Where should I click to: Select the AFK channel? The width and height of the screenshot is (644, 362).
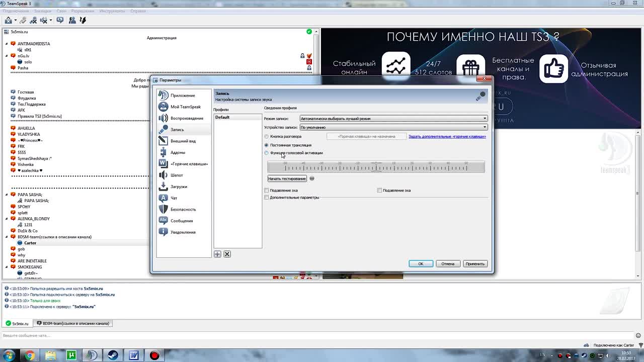click(x=21, y=110)
